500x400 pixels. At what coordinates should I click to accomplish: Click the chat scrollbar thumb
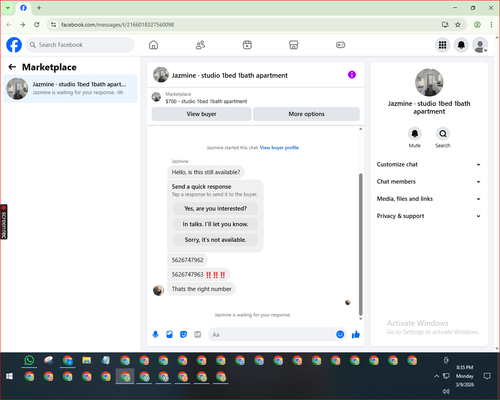pyautogui.click(x=360, y=244)
